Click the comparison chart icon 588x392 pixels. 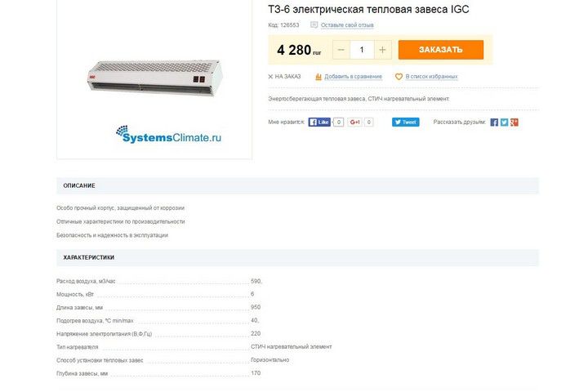pos(318,77)
